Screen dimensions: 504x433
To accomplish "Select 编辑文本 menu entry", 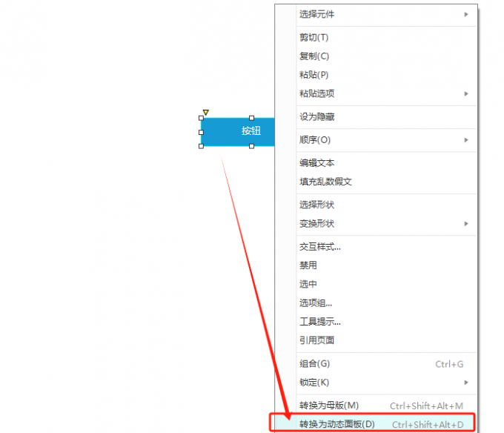I will pyautogui.click(x=376, y=163).
